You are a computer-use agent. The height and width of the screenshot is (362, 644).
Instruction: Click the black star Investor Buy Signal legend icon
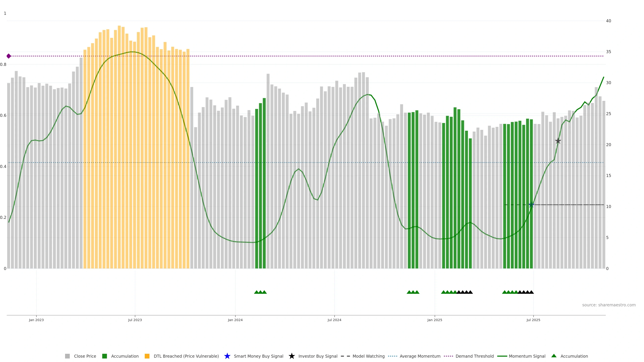point(291,356)
